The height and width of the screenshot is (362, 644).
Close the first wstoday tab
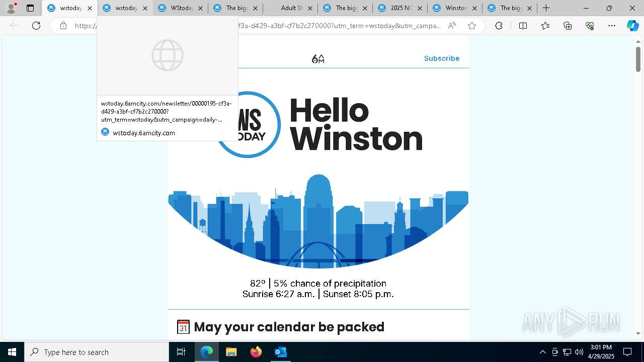[90, 8]
